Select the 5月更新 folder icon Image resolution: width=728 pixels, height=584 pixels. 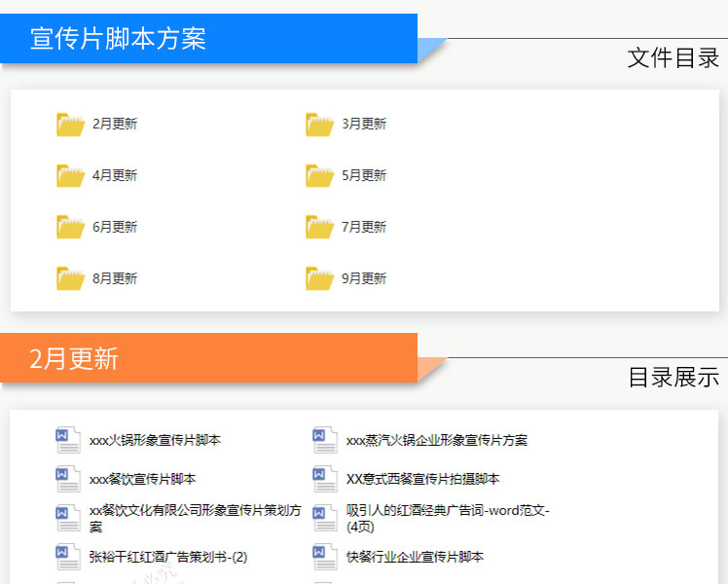click(319, 176)
